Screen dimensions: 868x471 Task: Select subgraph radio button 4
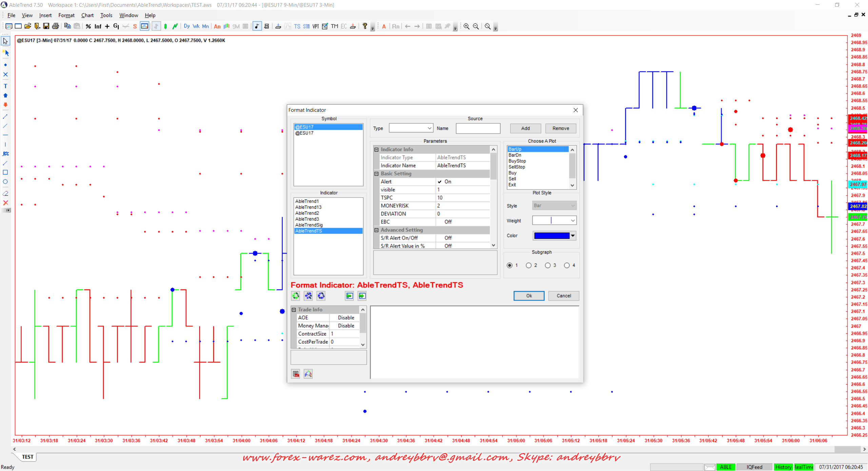point(567,265)
